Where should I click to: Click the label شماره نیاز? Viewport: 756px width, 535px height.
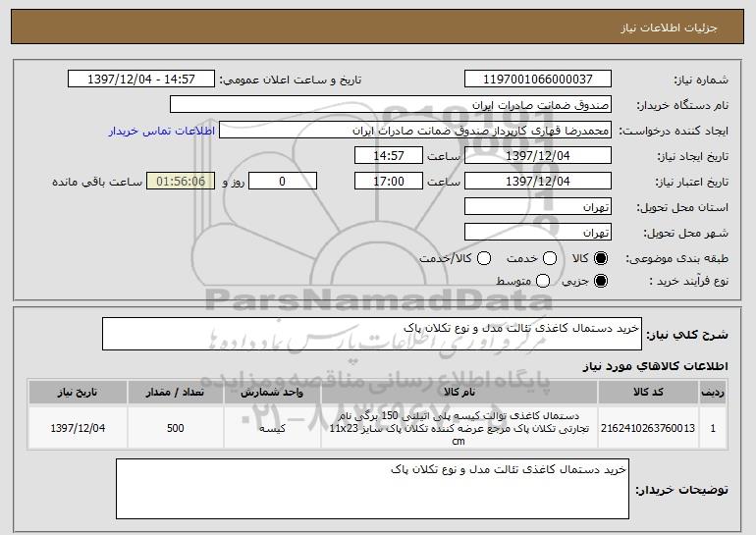tap(701, 80)
